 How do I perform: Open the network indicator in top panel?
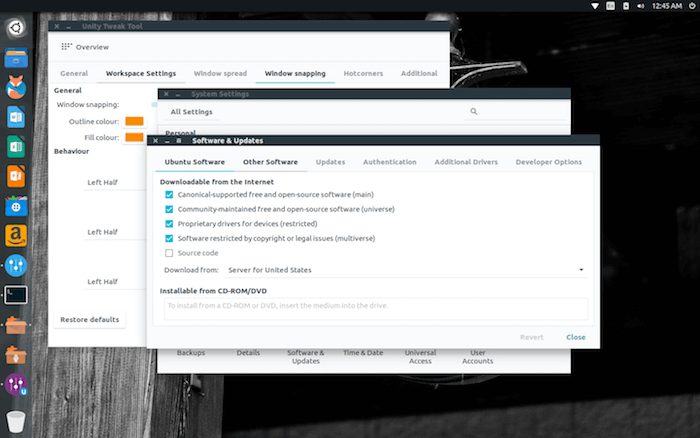coord(595,6)
